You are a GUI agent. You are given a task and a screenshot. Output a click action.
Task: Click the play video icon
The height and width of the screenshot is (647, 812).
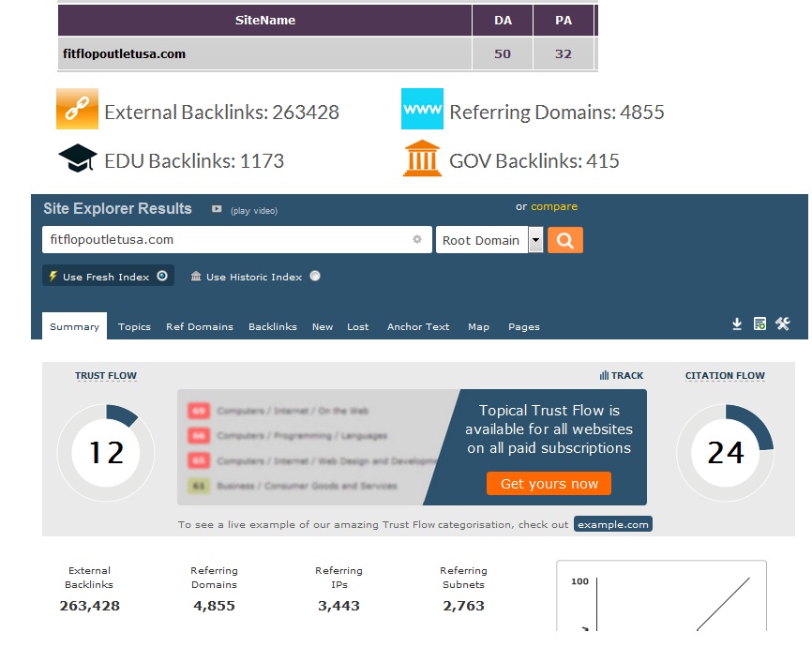pos(217,209)
